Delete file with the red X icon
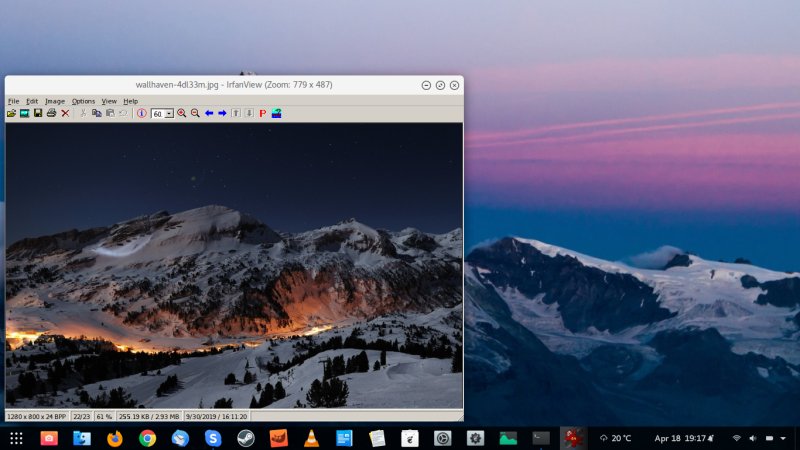Viewport: 800px width, 450px height. 65,113
